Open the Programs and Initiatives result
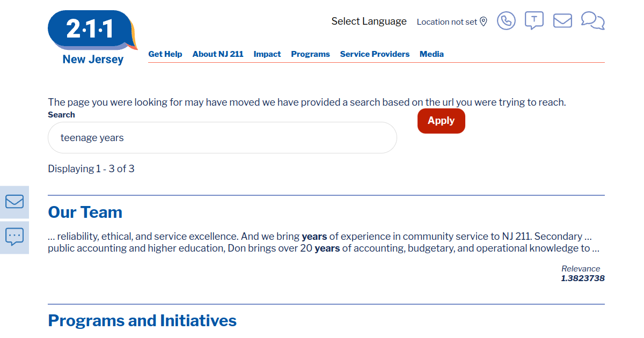 (142, 321)
